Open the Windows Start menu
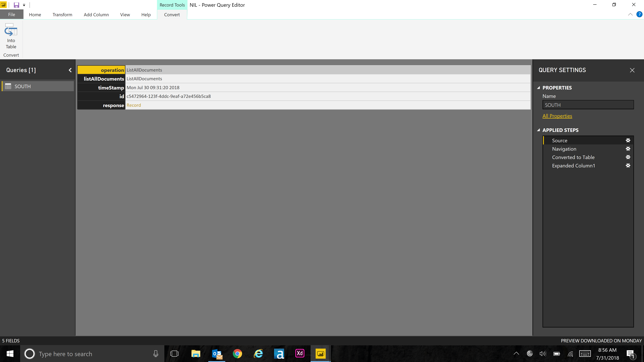The width and height of the screenshot is (644, 362). coord(10,353)
